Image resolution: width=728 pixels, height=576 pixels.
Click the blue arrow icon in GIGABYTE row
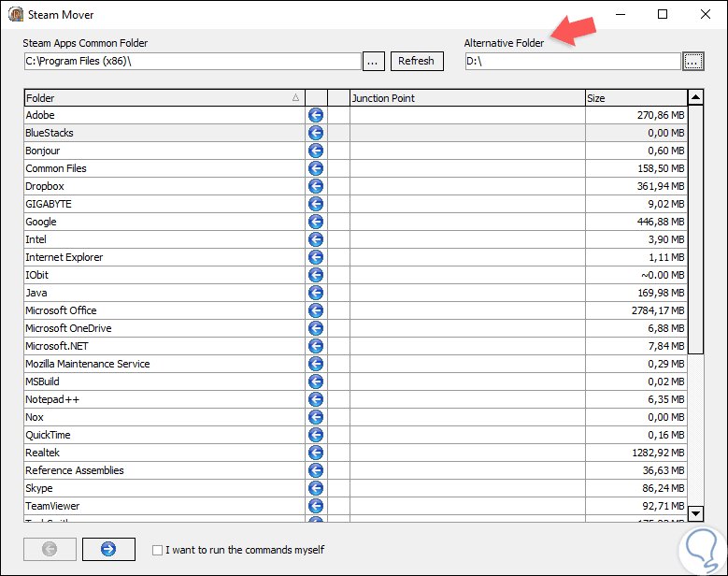[316, 204]
